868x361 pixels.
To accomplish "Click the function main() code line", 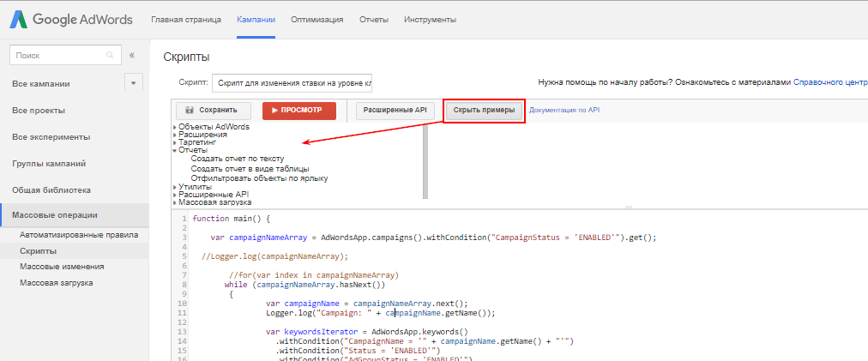I will [x=231, y=218].
